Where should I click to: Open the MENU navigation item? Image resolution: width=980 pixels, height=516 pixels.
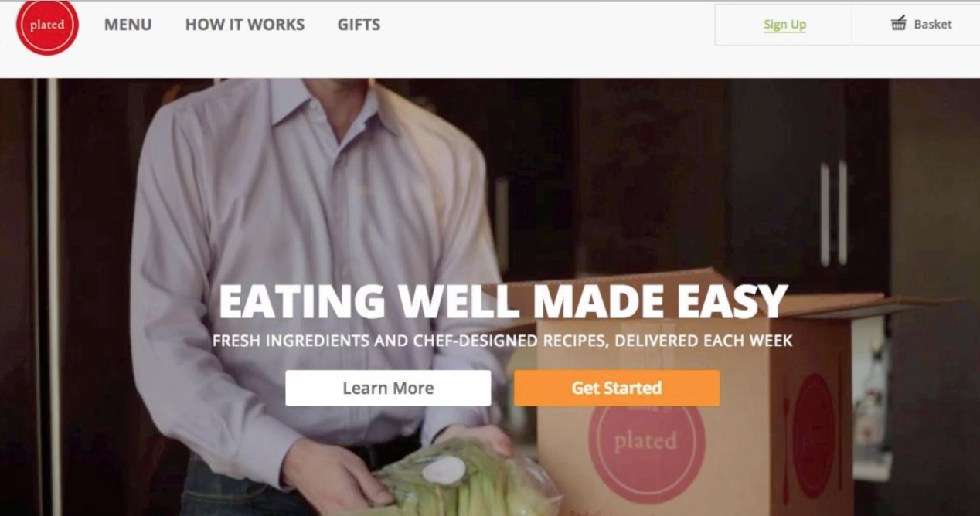pyautogui.click(x=128, y=25)
